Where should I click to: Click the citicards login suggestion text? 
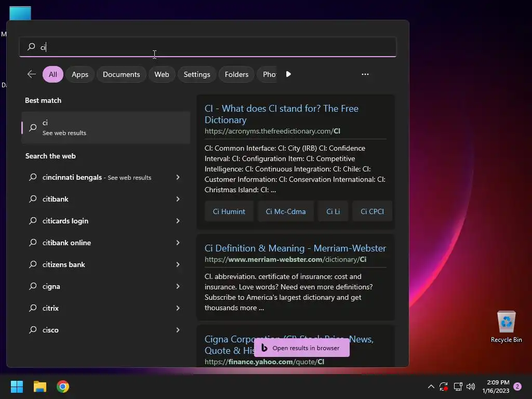(65, 221)
